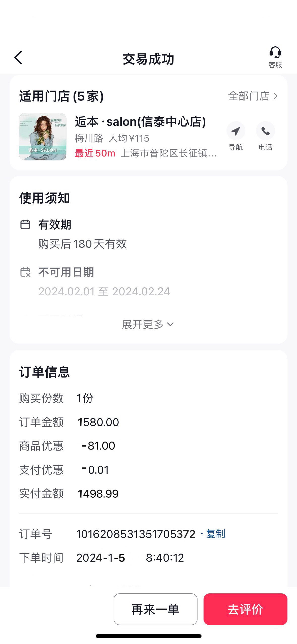Tap the validity period calendar icon
This screenshot has width=297, height=644.
[25, 224]
